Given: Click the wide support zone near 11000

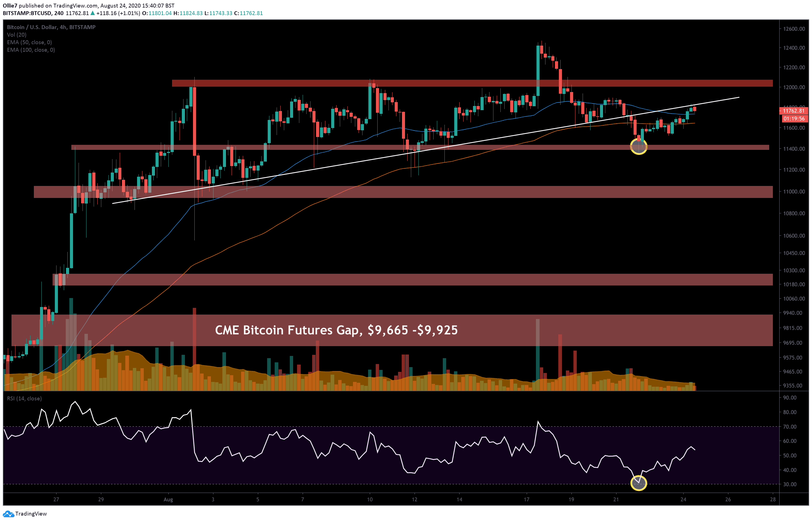Looking at the screenshot, I should tap(403, 192).
